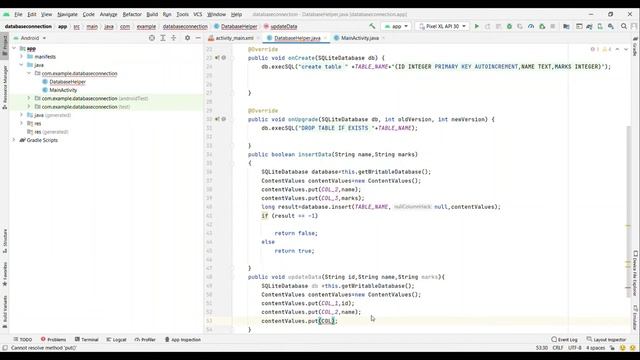The width and height of the screenshot is (640, 360).
Task: Expand the manifests folder
Action: [x=22, y=57]
